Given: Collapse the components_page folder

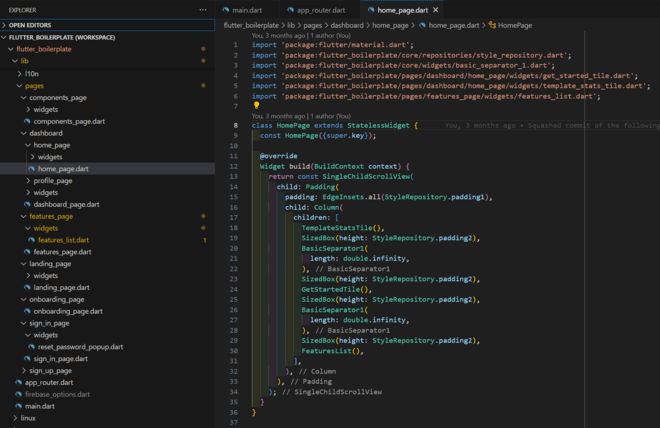Looking at the screenshot, I should 107,98.
